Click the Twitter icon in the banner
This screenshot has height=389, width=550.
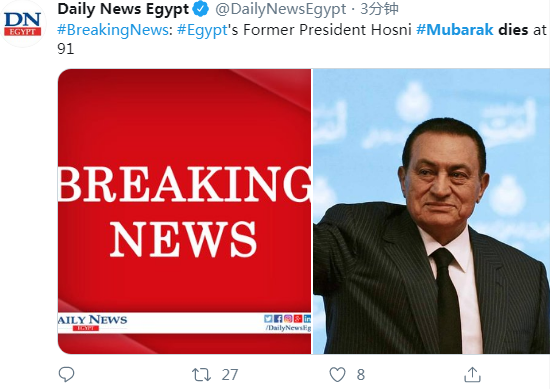coord(268,318)
